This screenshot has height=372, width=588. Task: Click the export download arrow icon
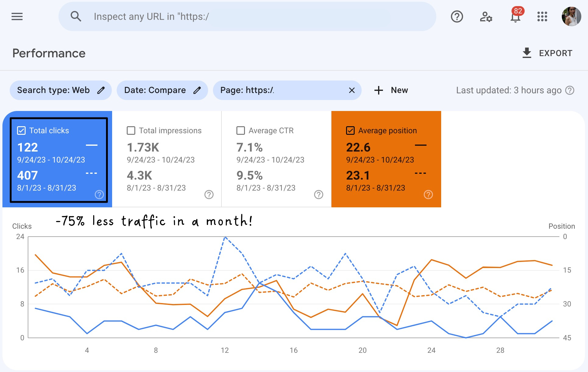click(x=527, y=53)
